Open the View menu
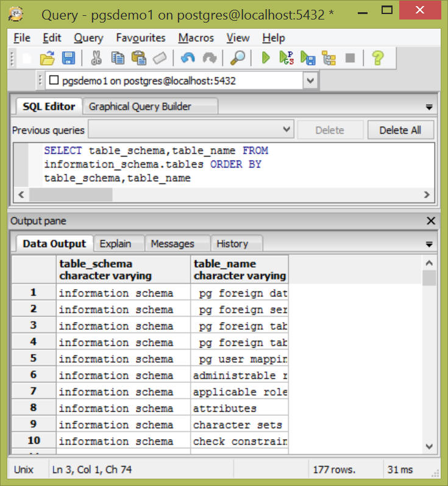The image size is (448, 486). (238, 38)
